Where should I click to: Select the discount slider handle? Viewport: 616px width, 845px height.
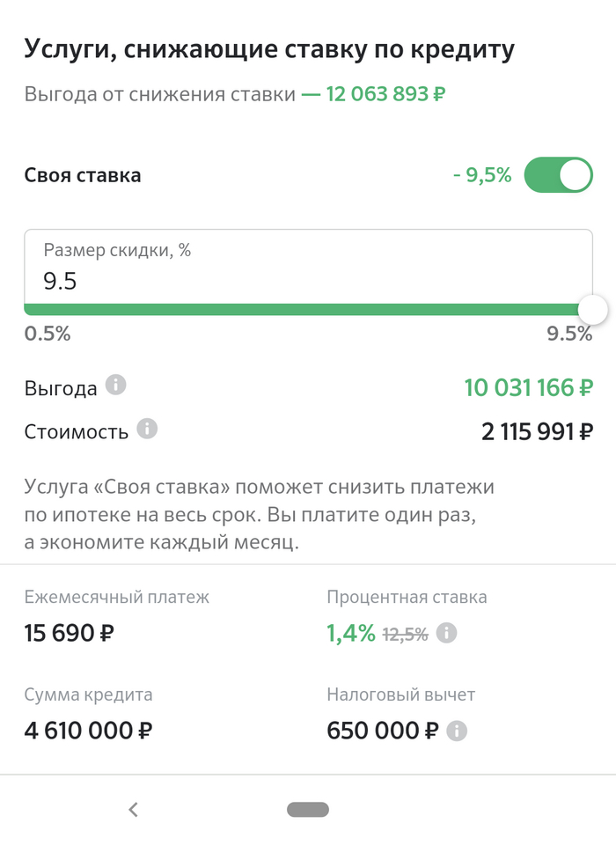click(591, 310)
